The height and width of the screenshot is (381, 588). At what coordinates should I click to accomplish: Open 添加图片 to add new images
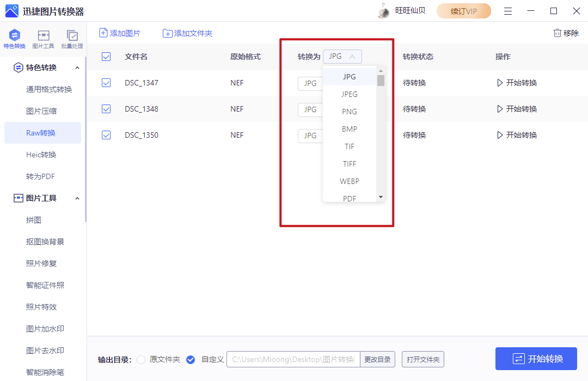[x=119, y=33]
